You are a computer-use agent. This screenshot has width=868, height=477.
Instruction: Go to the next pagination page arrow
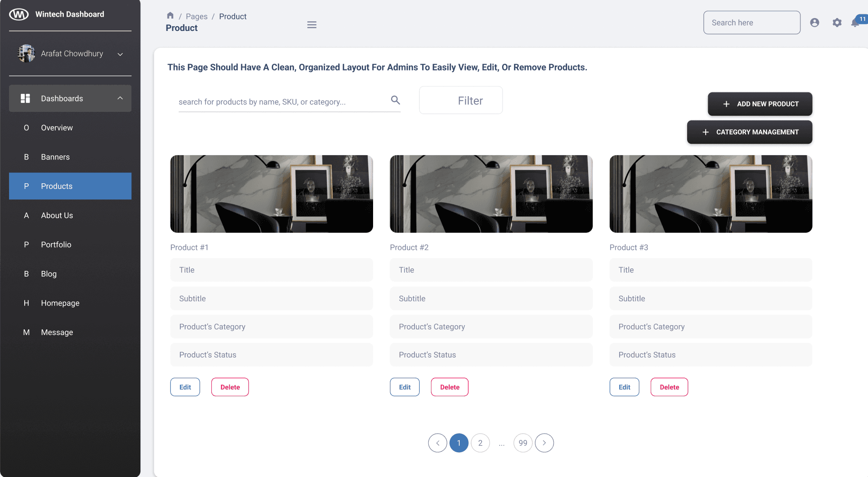(x=544, y=443)
